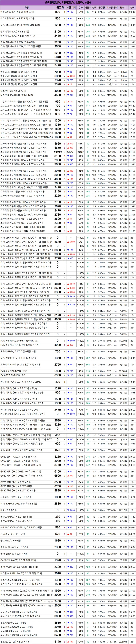Click price 2450 for 팰리세이드 2.2T 디젤
The image size is (136, 644).
point(58,36)
